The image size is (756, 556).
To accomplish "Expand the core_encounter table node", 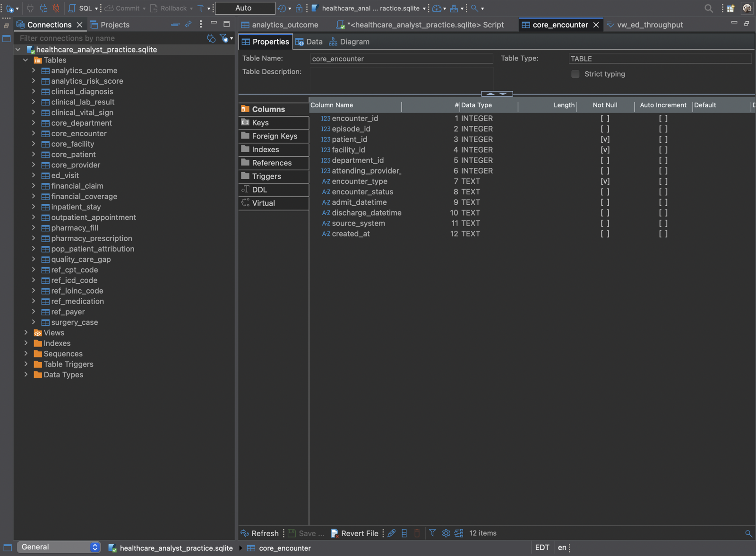I will 34,133.
